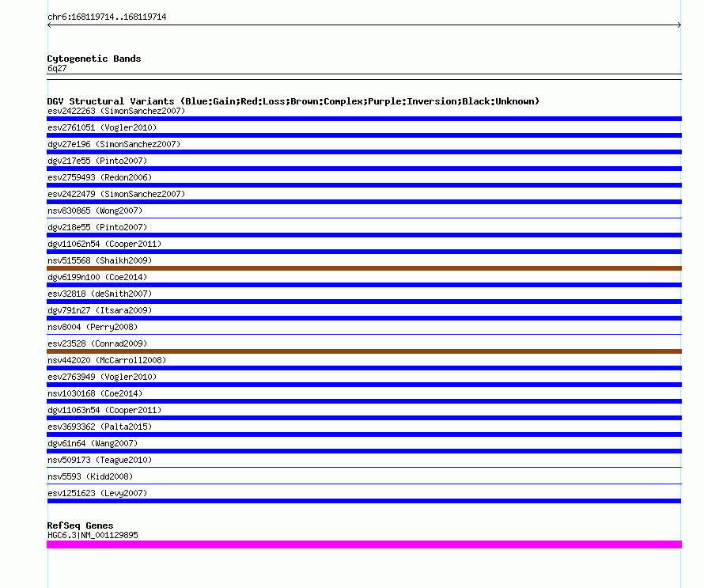This screenshot has height=588, width=704.
Task: Click thin blue line under nsv830865
Action: [x=364, y=218]
